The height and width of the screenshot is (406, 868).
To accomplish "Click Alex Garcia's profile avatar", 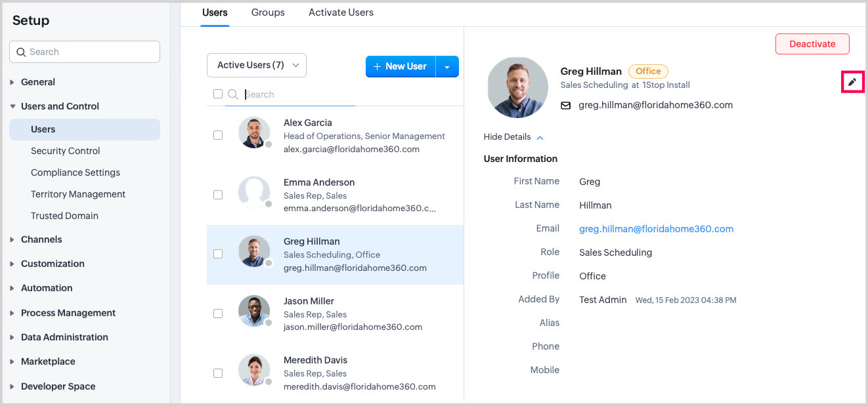I will (x=254, y=133).
